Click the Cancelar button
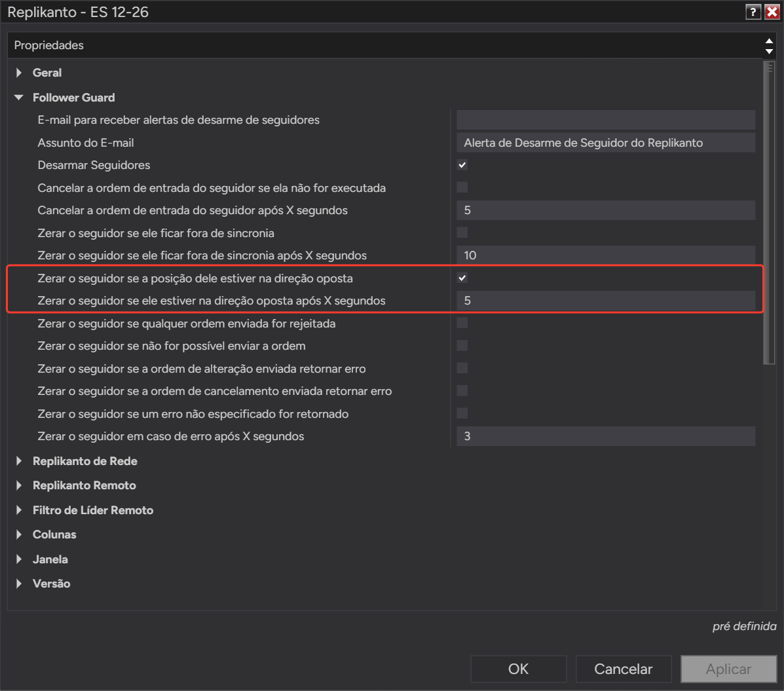 point(624,669)
